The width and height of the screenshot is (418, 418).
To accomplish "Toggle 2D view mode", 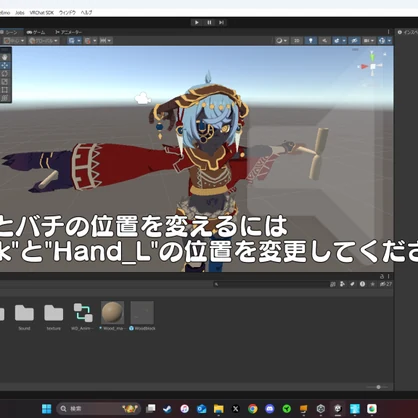I will click(296, 41).
